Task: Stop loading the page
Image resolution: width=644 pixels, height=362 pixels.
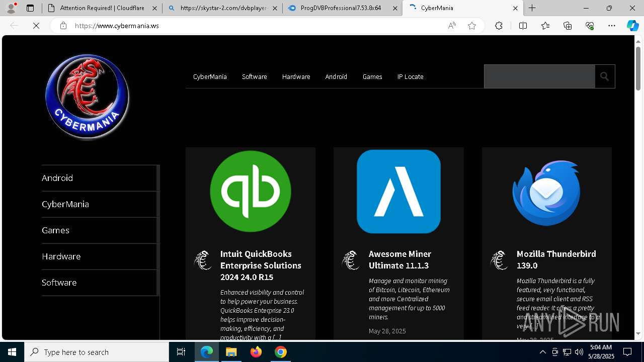Action: (36, 26)
